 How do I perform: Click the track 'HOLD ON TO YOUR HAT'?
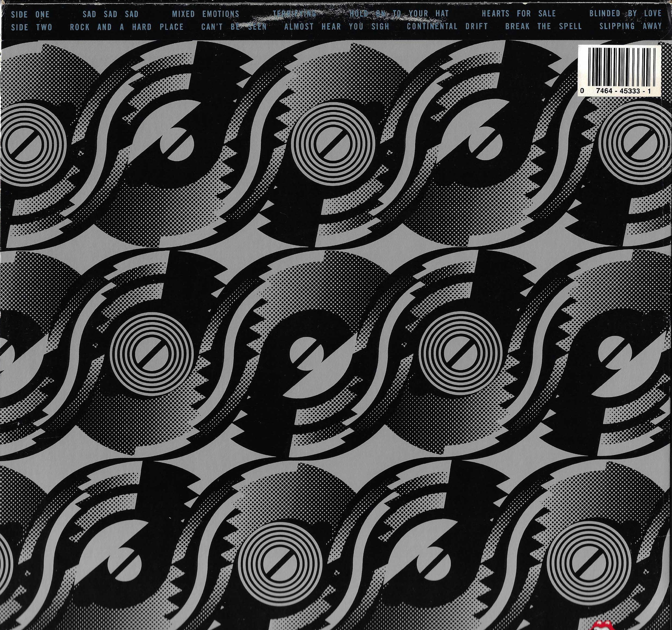click(x=399, y=14)
